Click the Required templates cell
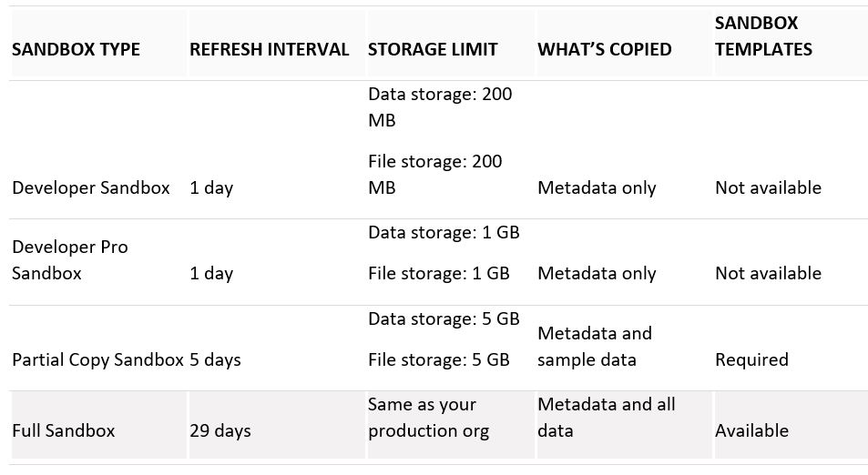The height and width of the screenshot is (475, 868). [751, 359]
